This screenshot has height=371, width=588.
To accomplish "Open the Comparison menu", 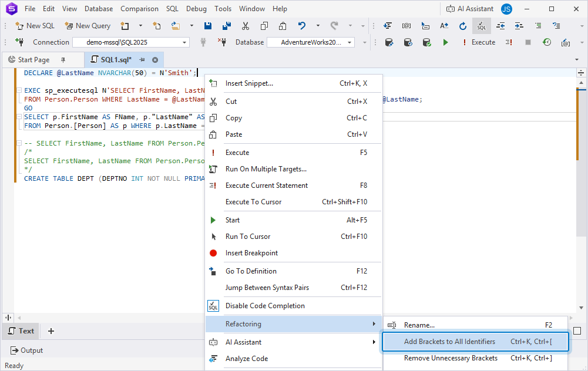I will pyautogui.click(x=139, y=9).
